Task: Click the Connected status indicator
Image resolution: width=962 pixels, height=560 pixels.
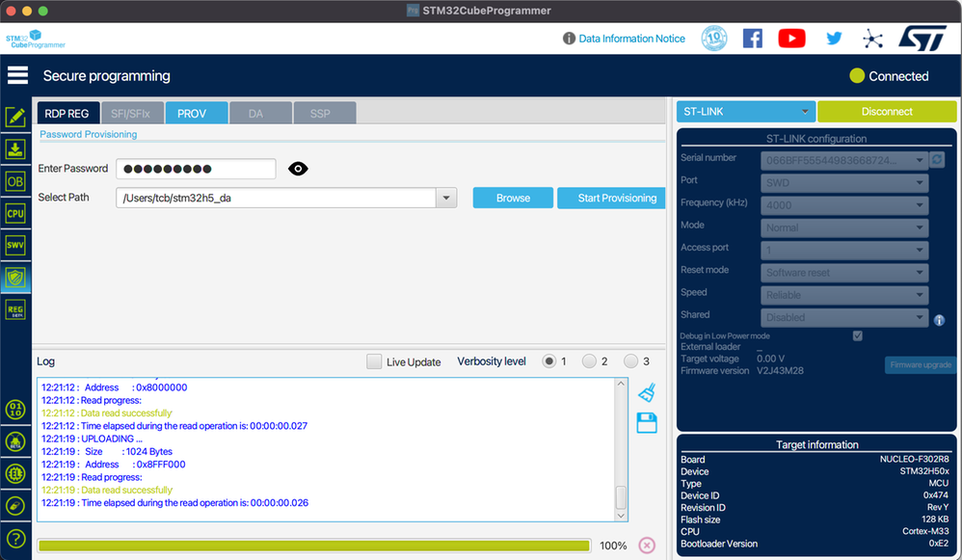Action: tap(889, 76)
